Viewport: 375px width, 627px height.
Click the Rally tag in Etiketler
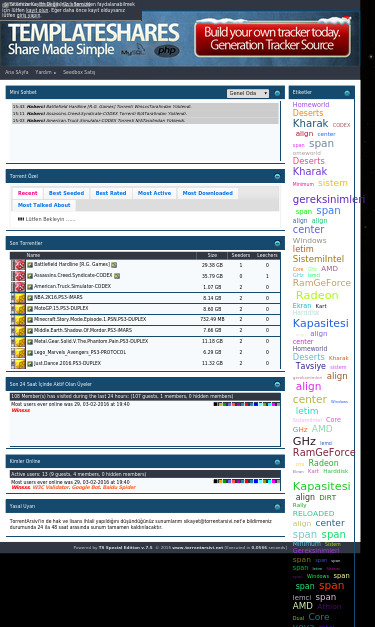(x=299, y=505)
